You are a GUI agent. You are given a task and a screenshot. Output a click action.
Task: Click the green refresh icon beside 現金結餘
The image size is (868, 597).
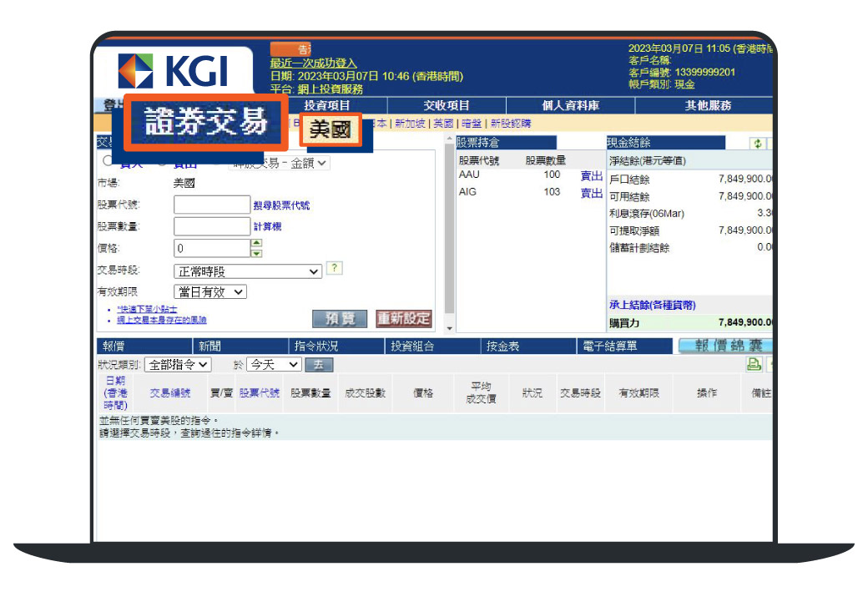[x=757, y=143]
